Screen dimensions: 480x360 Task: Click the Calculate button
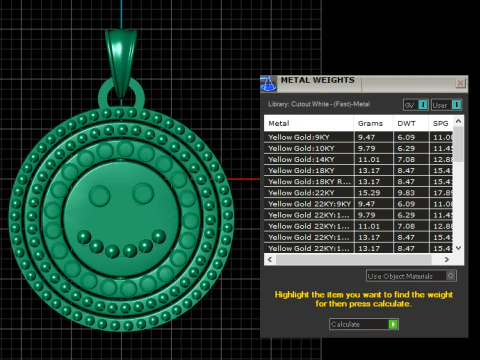pyautogui.click(x=364, y=324)
